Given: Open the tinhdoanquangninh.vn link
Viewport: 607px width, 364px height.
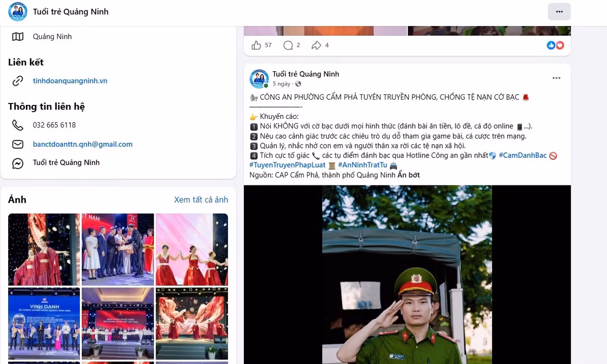Looking at the screenshot, I should click(70, 81).
